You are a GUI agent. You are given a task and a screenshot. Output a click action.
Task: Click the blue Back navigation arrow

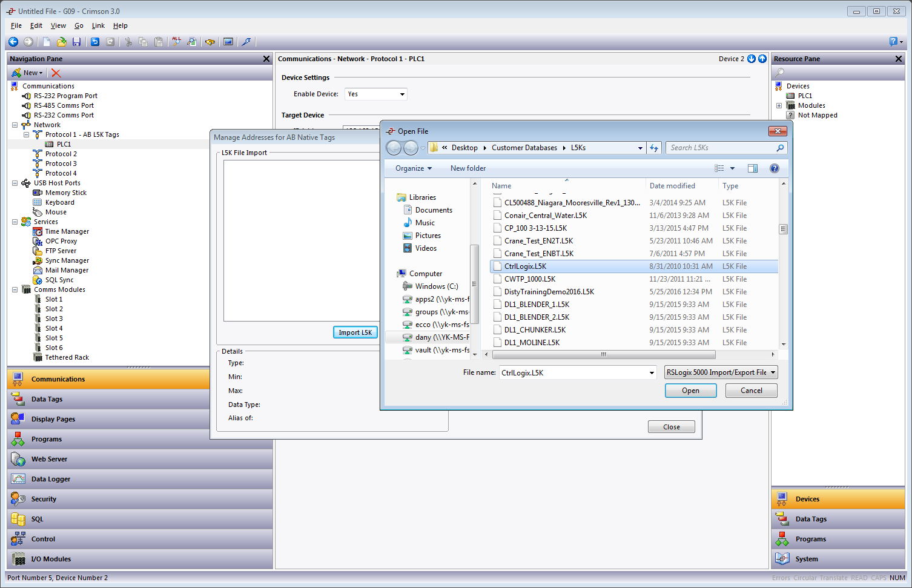click(x=13, y=42)
